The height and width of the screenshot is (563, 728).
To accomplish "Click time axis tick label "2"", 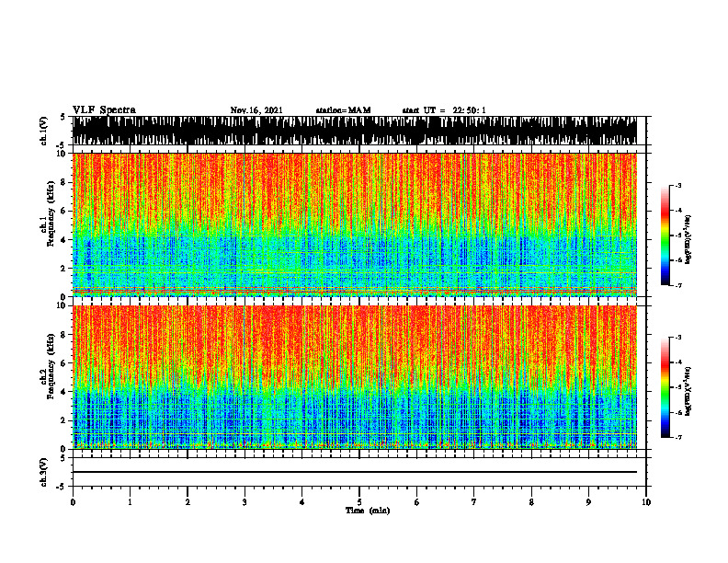I will (188, 502).
